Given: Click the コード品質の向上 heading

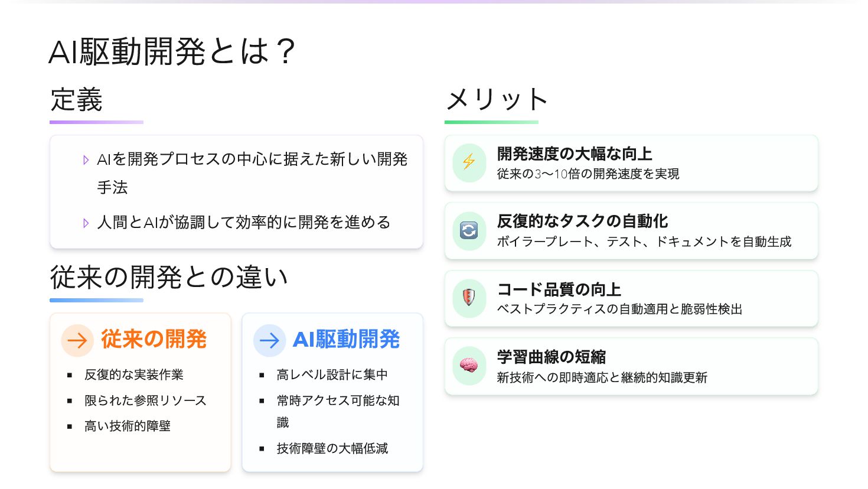Looking at the screenshot, I should pyautogui.click(x=559, y=289).
